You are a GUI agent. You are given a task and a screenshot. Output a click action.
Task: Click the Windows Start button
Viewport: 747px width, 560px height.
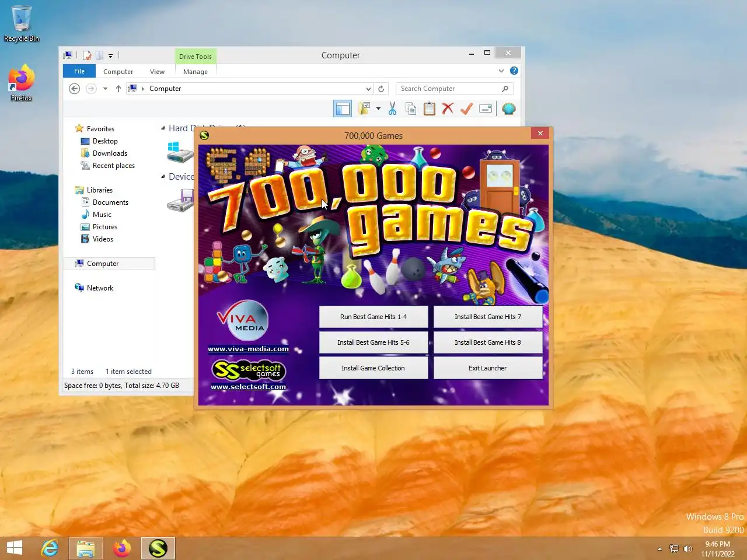coord(15,548)
